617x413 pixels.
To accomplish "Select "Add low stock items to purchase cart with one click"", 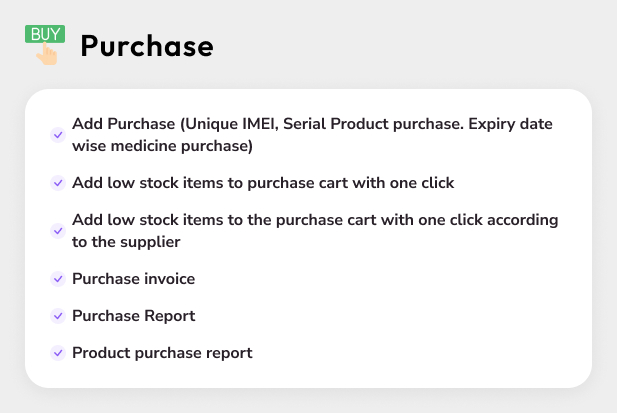I will pyautogui.click(x=263, y=183).
